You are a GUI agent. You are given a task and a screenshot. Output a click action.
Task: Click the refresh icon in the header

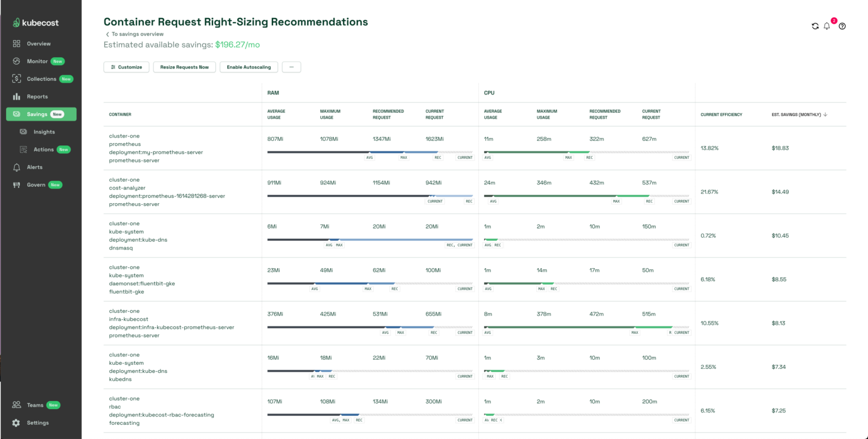815,26
